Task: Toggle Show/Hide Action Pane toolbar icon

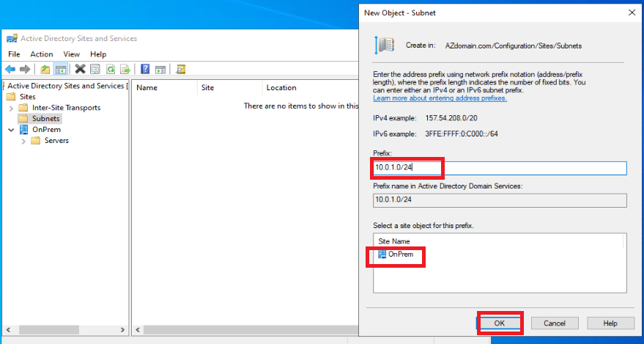Action: click(160, 69)
